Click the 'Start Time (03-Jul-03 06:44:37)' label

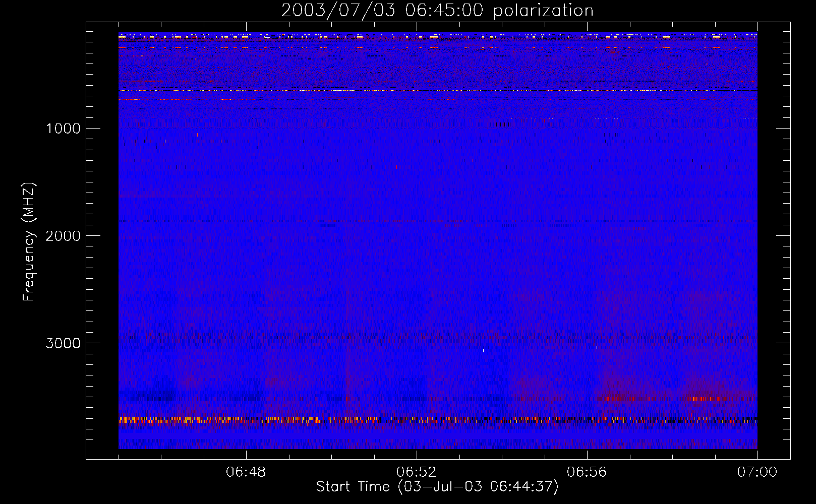437,487
